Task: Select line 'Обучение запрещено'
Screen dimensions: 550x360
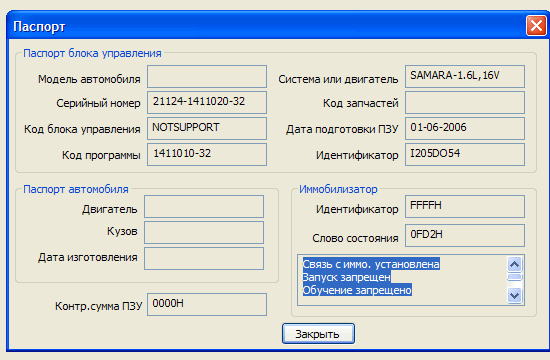Action: [357, 290]
